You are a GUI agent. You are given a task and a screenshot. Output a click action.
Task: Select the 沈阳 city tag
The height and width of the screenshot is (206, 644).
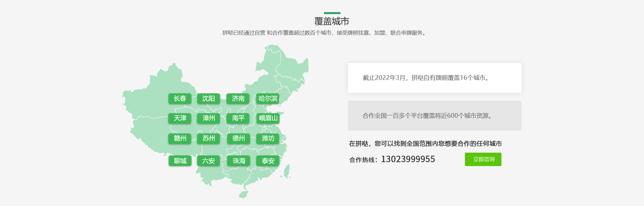pyautogui.click(x=209, y=99)
